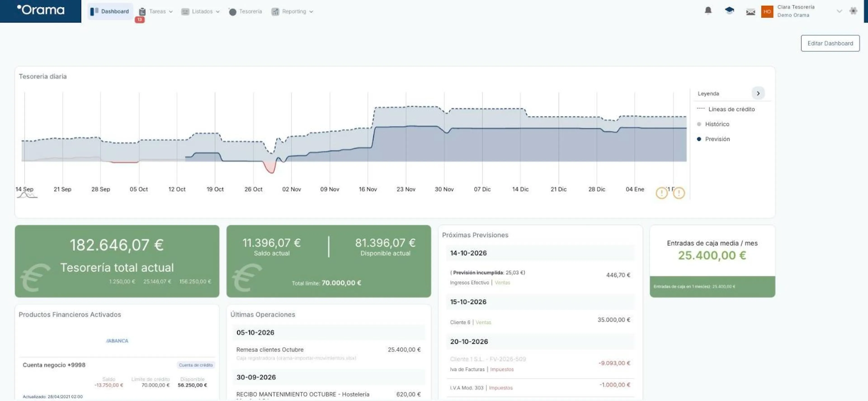This screenshot has height=401, width=868.
Task: Select Cuenta negocio *9998 account
Action: click(x=54, y=365)
